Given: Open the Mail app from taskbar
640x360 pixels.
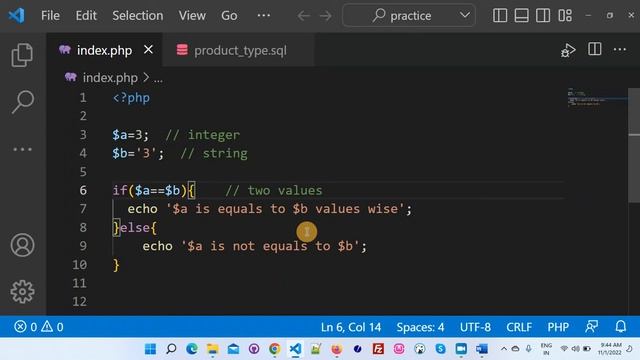Looking at the screenshot, I should point(233,349).
